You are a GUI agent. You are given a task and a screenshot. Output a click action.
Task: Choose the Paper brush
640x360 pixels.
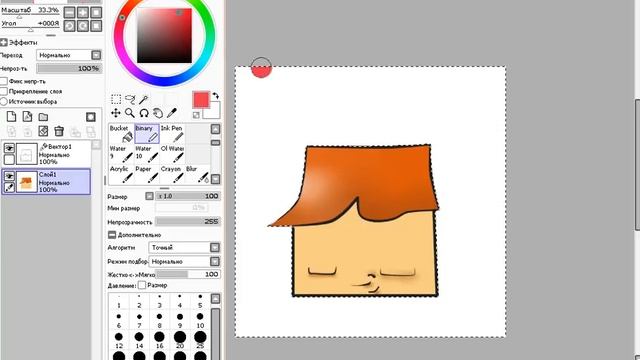tap(147, 174)
